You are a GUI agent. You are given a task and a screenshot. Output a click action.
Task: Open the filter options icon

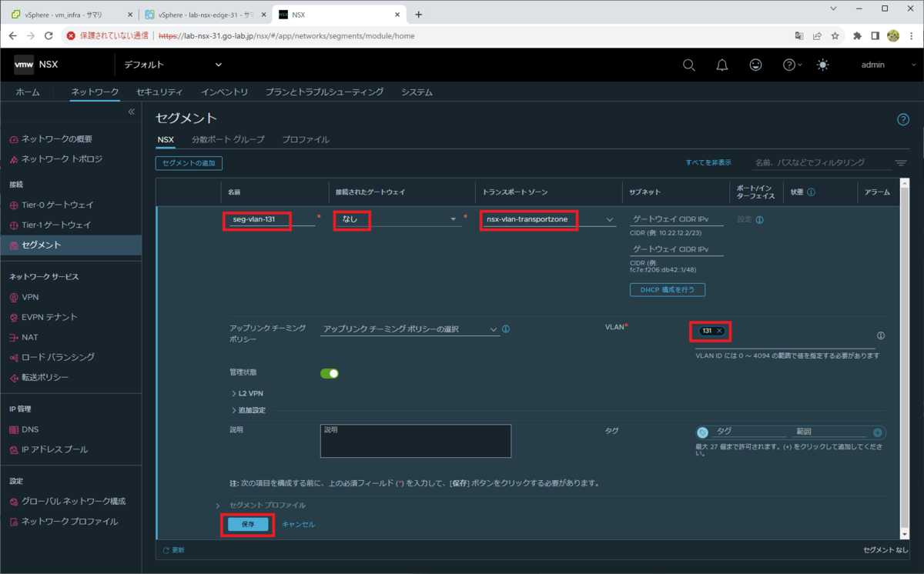pos(901,163)
